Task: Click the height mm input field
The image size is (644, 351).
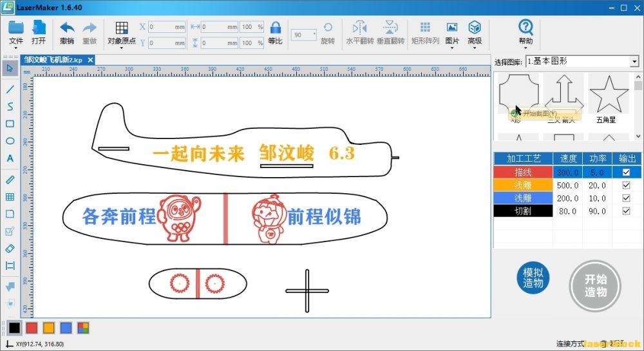Action: (220, 43)
